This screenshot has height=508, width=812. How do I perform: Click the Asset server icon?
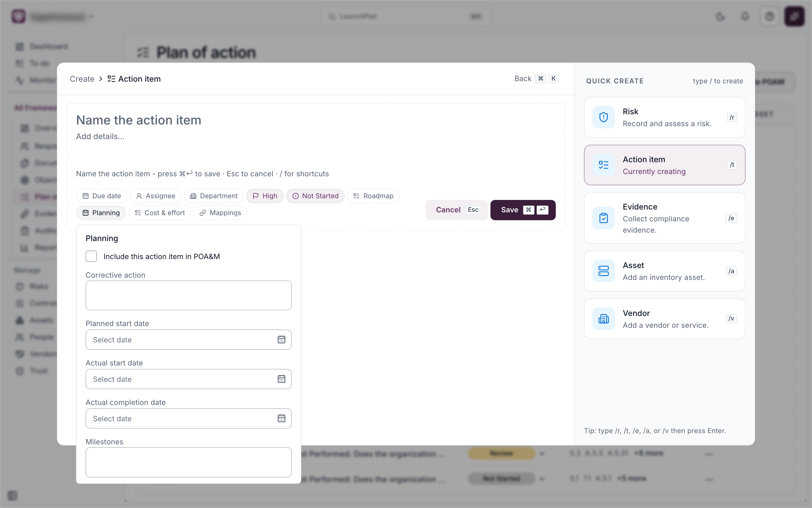tap(603, 271)
